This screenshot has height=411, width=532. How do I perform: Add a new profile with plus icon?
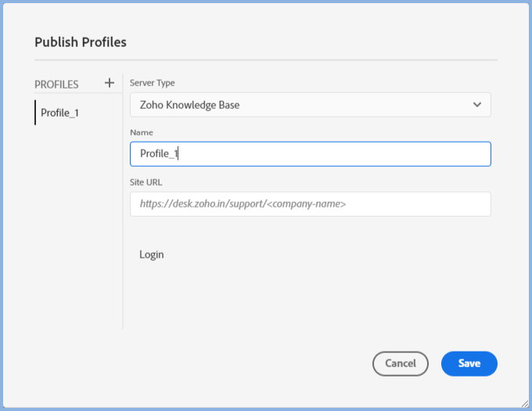pyautogui.click(x=110, y=83)
